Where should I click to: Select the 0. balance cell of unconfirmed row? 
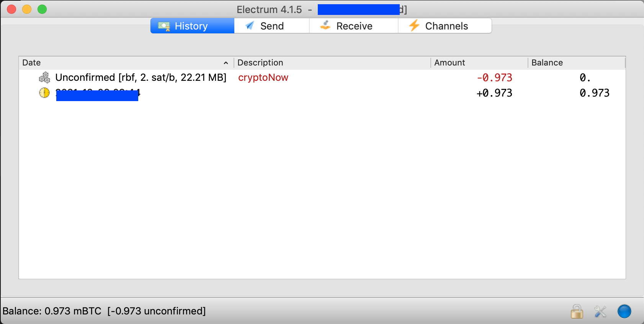pos(585,78)
